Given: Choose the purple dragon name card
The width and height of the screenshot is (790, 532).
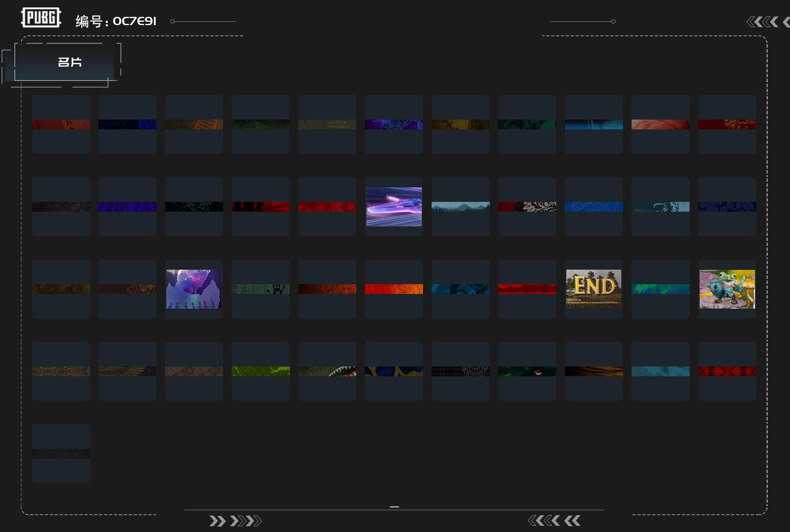Looking at the screenshot, I should click(x=394, y=124).
